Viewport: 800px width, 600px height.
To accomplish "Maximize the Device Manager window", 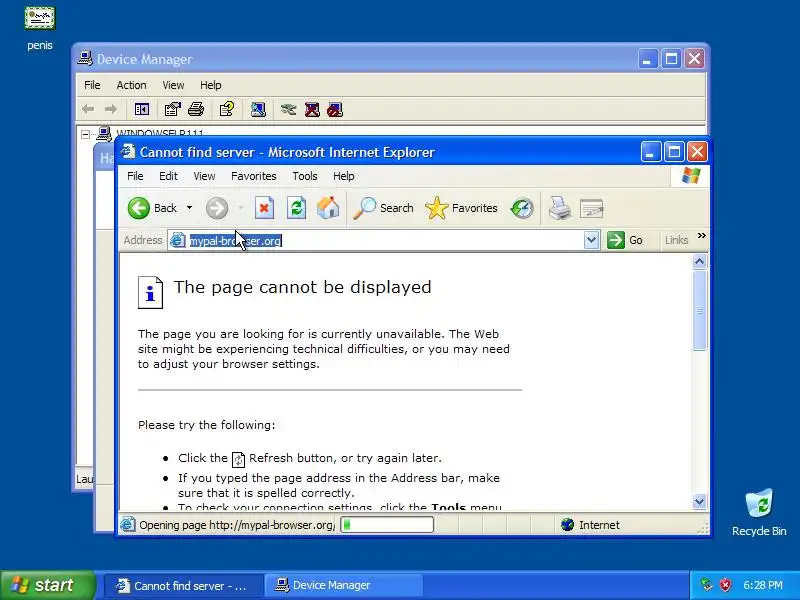I will (x=671, y=59).
